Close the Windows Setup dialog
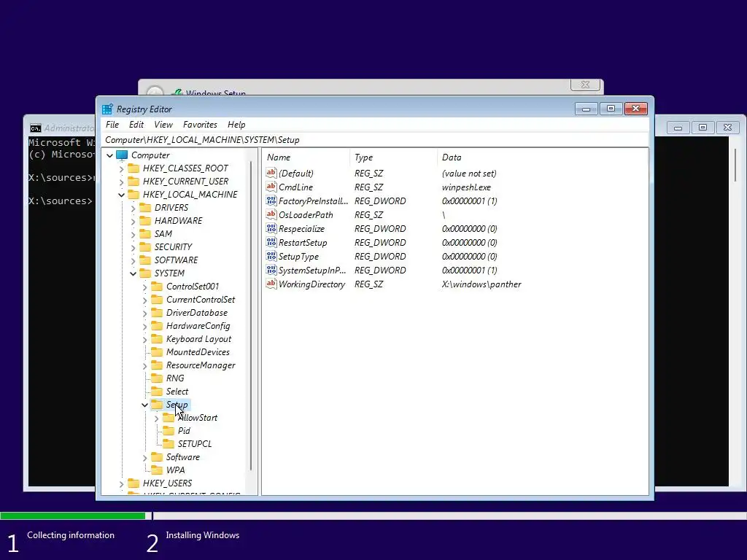Screen dimensions: 747x560 pos(585,85)
